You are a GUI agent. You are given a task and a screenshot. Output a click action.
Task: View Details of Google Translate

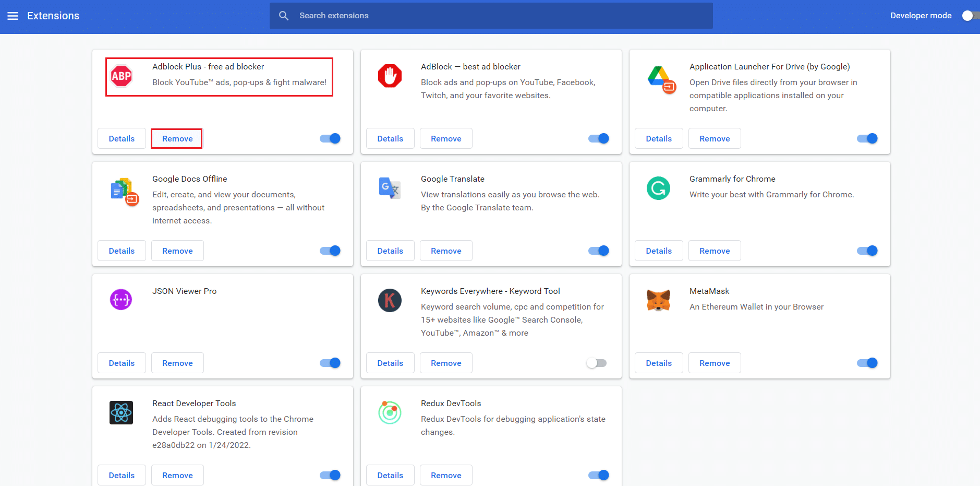(x=390, y=251)
